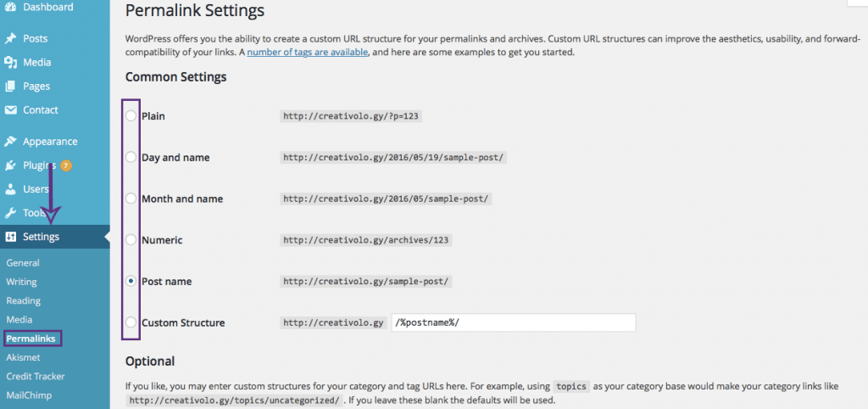Select Month and name radio option
This screenshot has height=409, width=868.
point(131,199)
